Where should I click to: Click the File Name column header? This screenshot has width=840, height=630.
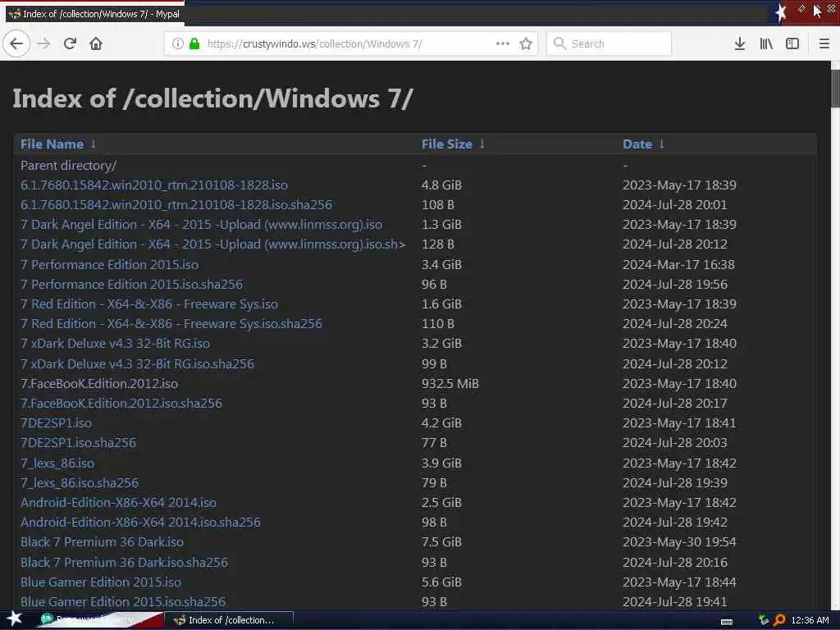[x=52, y=144]
